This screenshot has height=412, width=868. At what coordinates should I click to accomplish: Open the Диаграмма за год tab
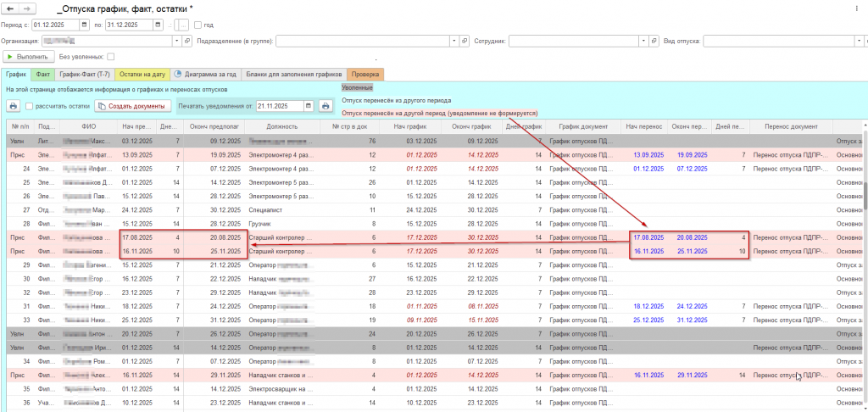tap(204, 74)
